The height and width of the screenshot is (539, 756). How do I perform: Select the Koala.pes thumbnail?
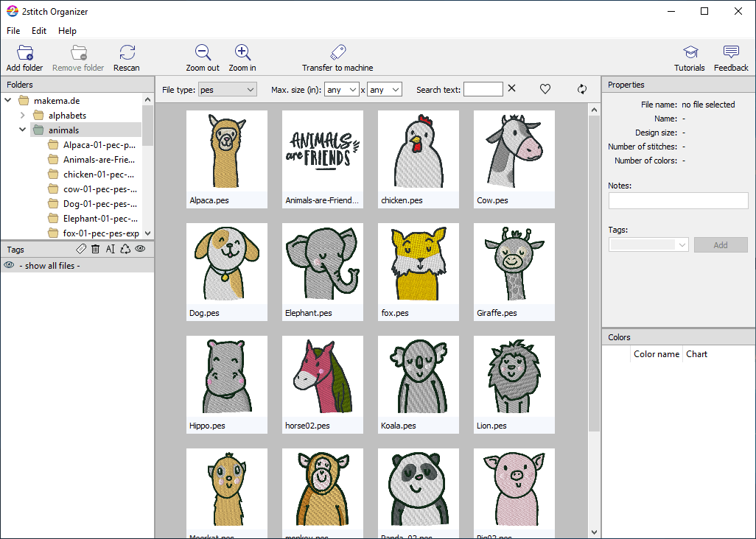[x=419, y=385]
